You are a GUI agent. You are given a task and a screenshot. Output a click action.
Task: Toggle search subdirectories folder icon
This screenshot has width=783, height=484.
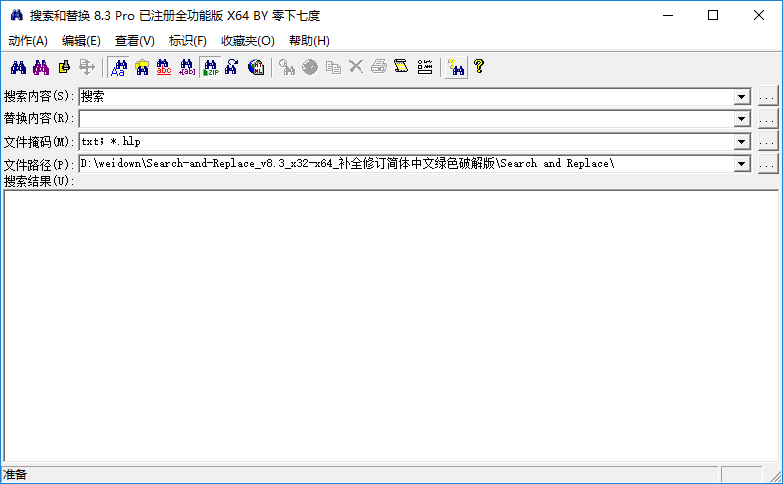142,67
